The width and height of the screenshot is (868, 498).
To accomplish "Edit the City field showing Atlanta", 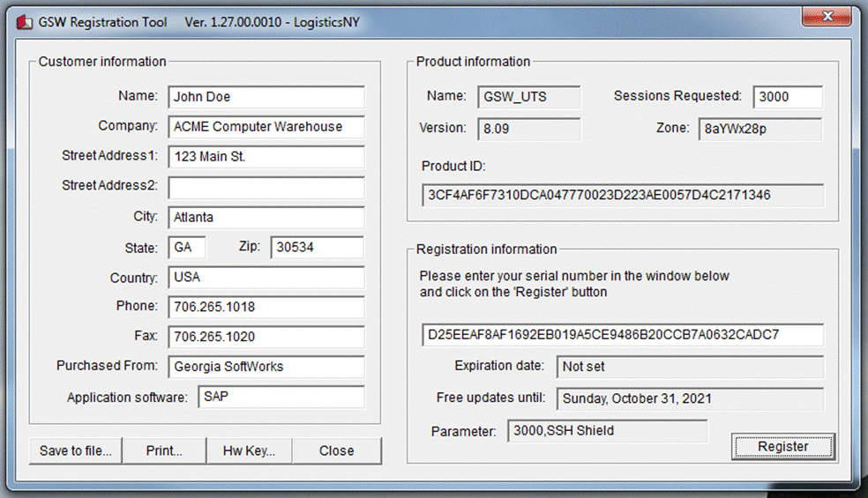I will pyautogui.click(x=266, y=218).
